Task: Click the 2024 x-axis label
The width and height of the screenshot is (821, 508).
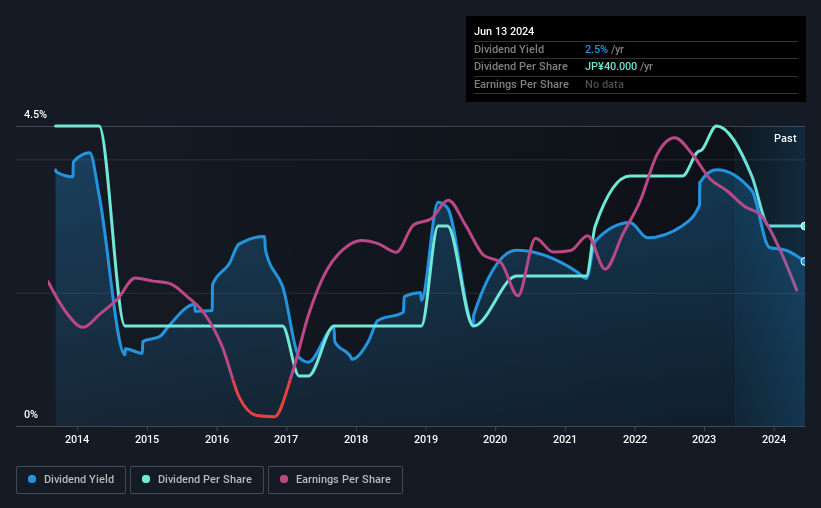Action: tap(774, 439)
